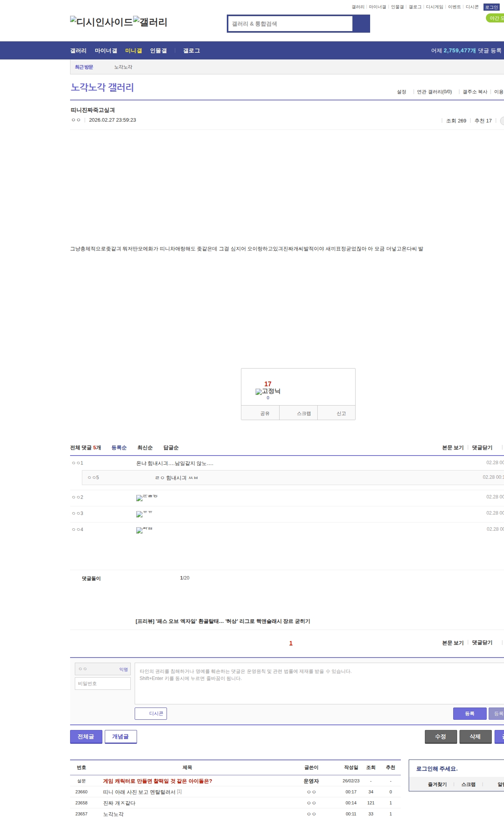
Task: Expand the 설정 gallery settings
Action: tap(401, 92)
